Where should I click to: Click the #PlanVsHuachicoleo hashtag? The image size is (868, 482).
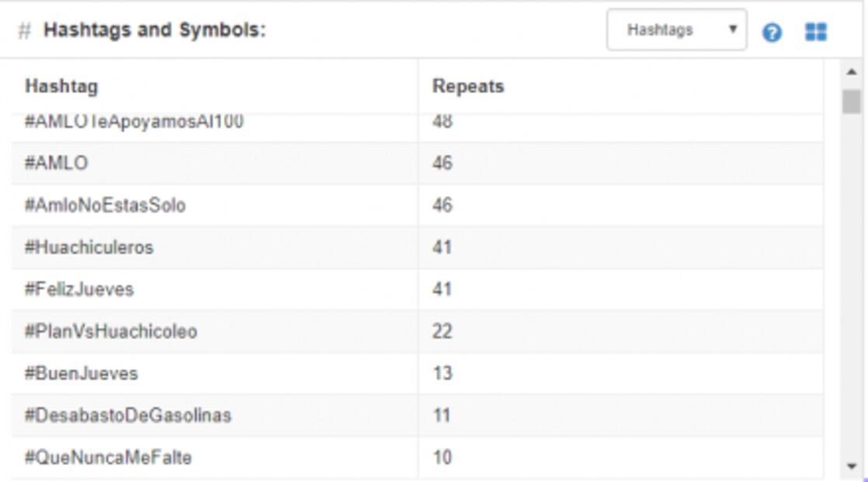point(111,331)
